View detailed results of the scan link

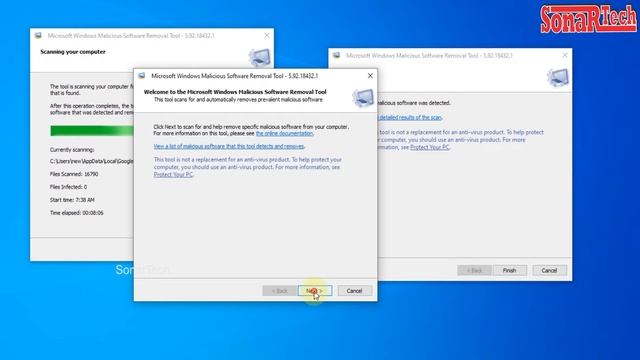tap(410, 118)
